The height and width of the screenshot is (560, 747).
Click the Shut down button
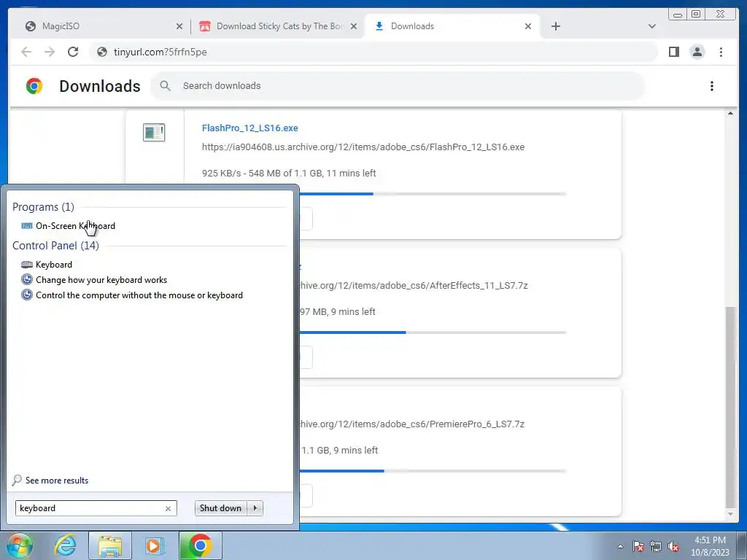pos(220,508)
